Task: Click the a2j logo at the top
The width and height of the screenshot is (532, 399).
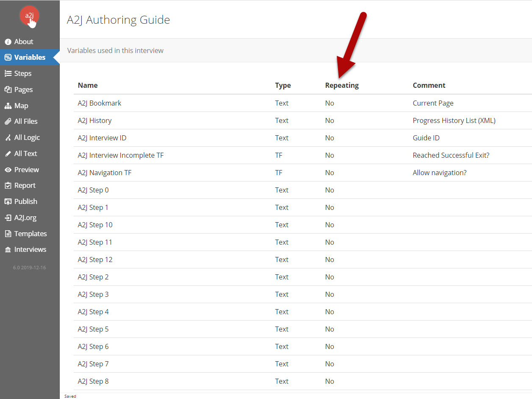Action: tap(29, 16)
